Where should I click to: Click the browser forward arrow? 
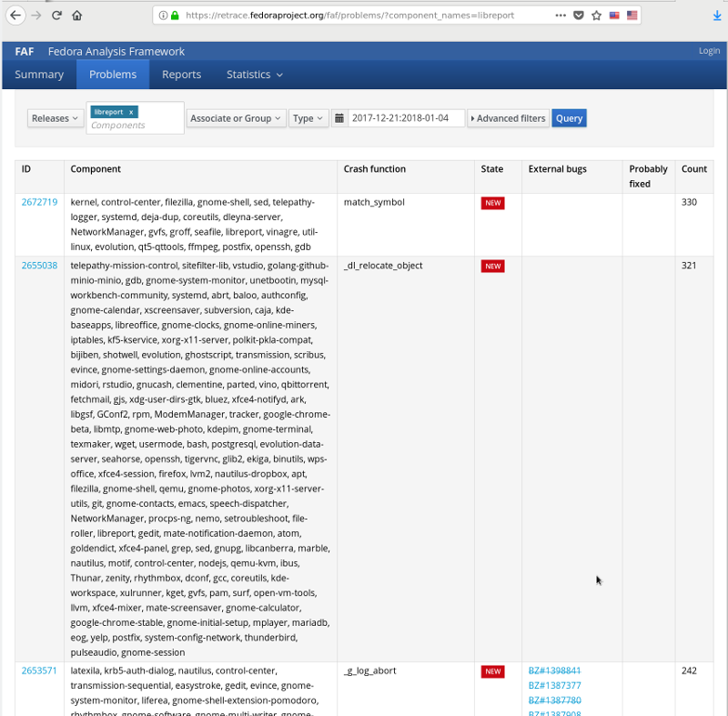pyautogui.click(x=36, y=15)
